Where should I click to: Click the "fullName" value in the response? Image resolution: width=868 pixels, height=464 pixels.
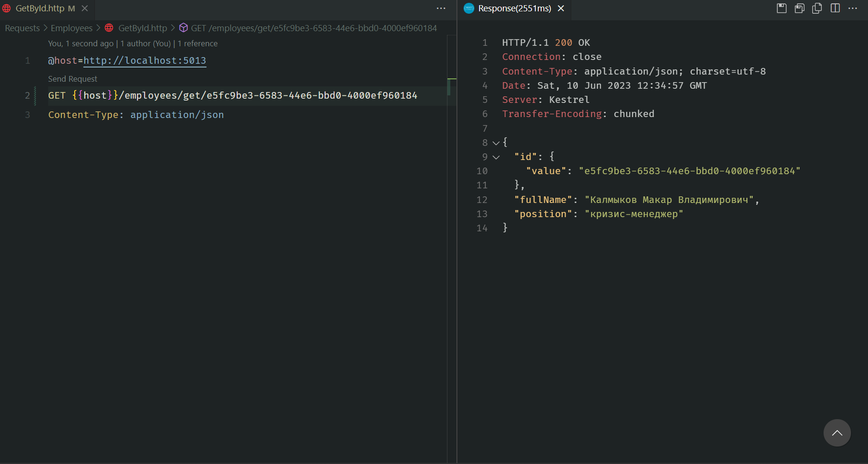click(669, 200)
